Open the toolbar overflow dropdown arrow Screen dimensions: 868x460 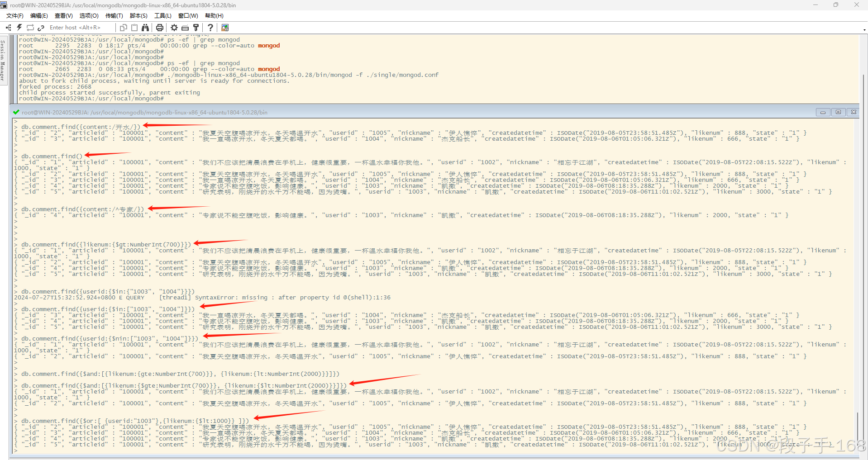[x=864, y=30]
